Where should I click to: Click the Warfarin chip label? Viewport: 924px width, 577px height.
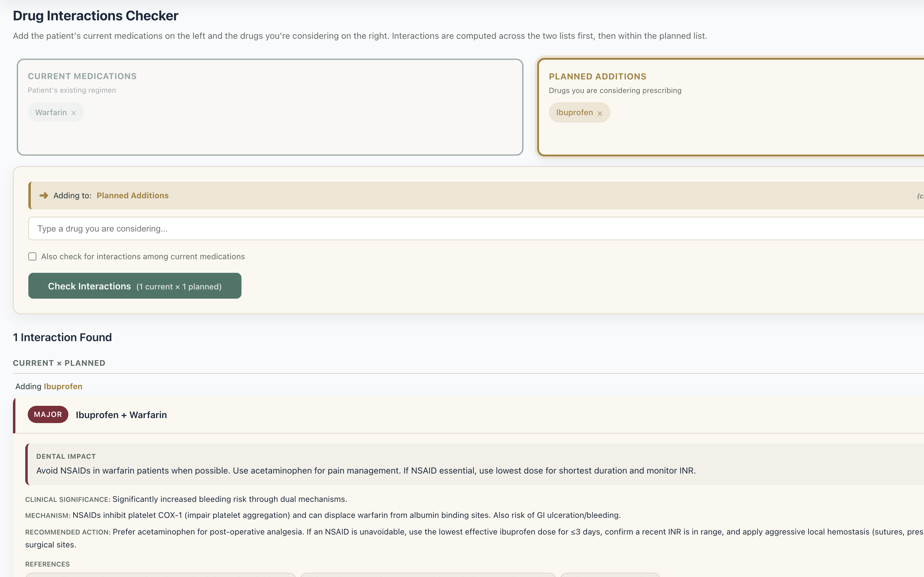51,113
